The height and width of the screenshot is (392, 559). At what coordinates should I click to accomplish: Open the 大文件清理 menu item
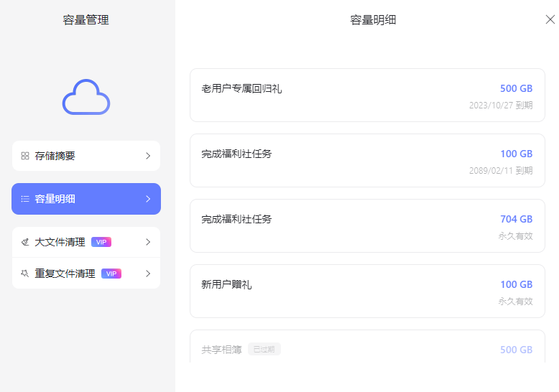[86, 242]
